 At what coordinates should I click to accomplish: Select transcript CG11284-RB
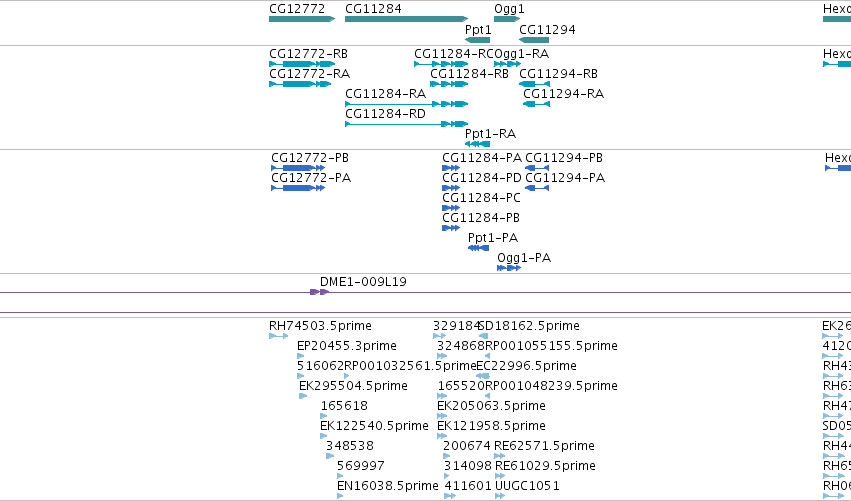coord(449,84)
